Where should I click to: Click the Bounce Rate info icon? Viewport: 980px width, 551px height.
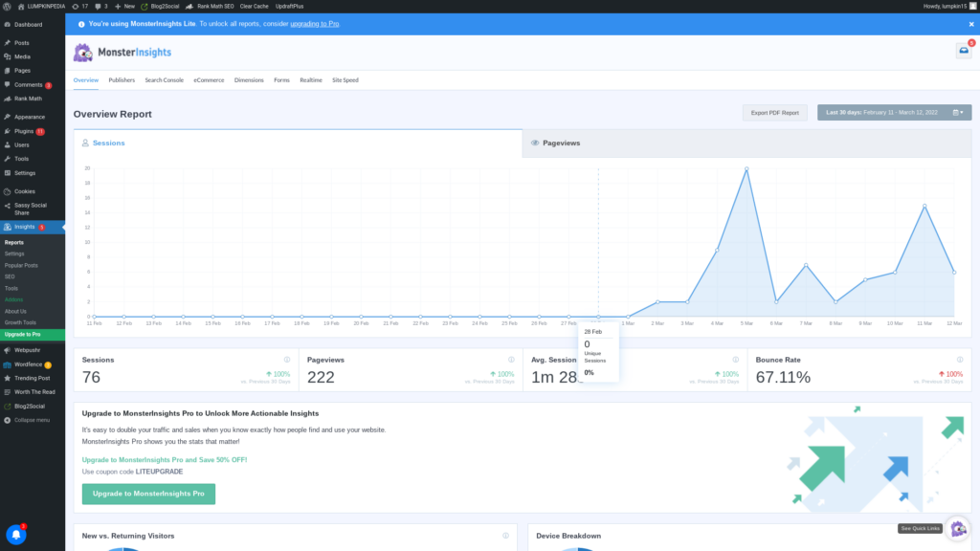click(x=960, y=360)
